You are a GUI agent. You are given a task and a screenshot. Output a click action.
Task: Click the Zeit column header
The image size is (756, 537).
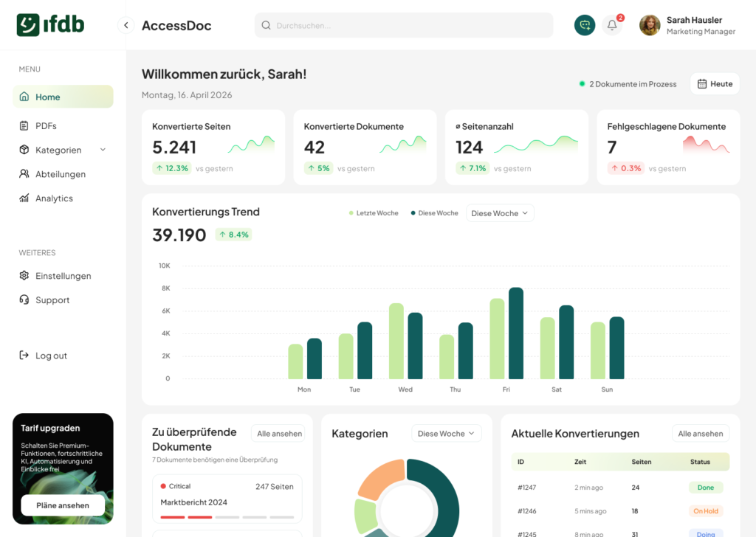(580, 461)
